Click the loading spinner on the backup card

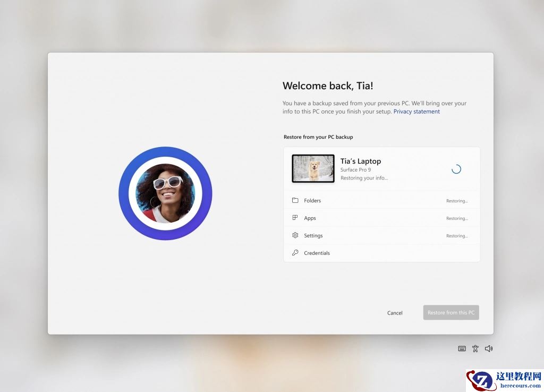456,168
